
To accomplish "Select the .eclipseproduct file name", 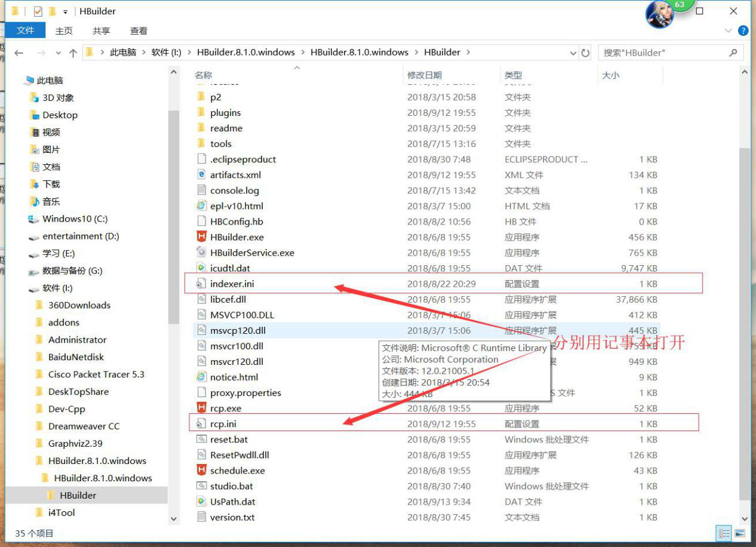I will click(243, 159).
